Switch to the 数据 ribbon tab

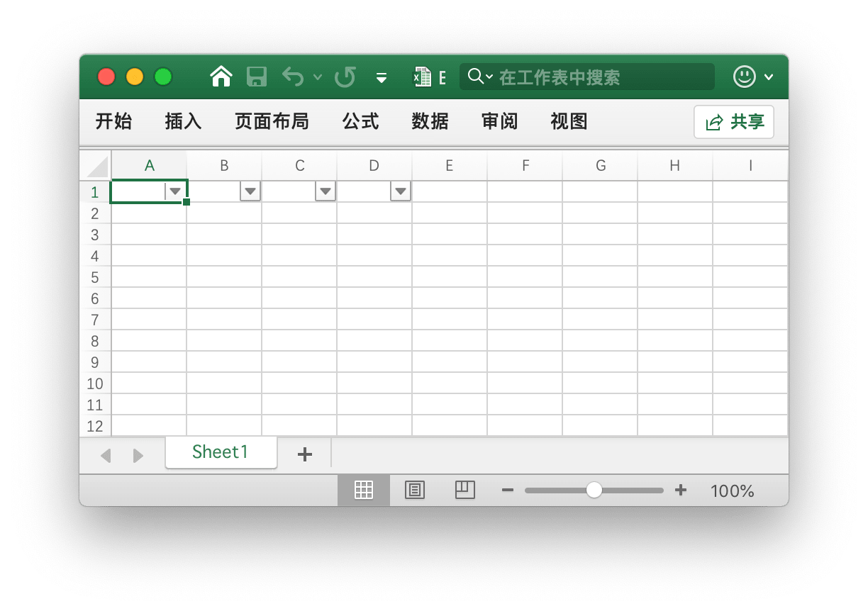coord(429,121)
